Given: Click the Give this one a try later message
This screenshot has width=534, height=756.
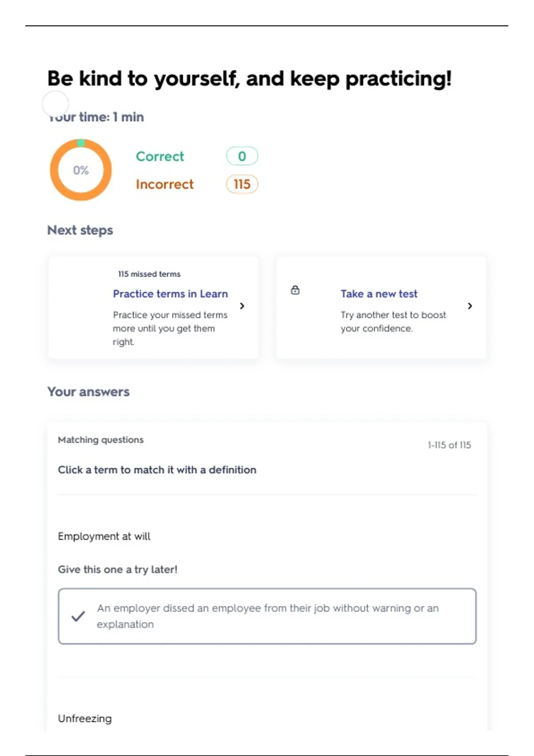Looking at the screenshot, I should [117, 570].
